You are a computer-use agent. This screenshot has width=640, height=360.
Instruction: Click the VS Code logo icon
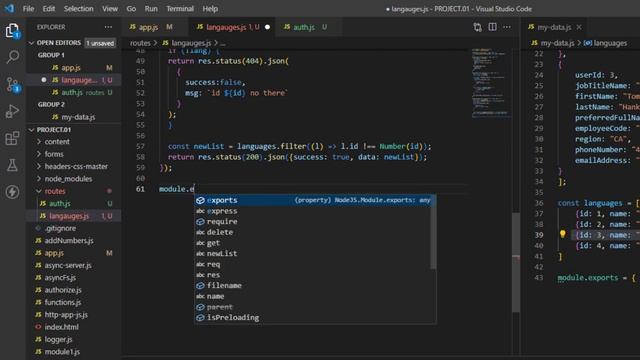9,8
